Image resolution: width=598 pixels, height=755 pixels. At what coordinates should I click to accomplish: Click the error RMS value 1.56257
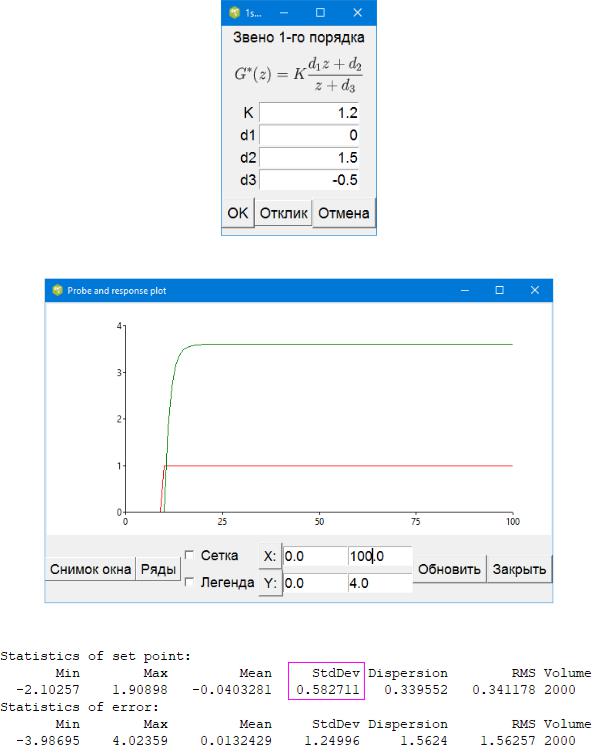(x=508, y=741)
